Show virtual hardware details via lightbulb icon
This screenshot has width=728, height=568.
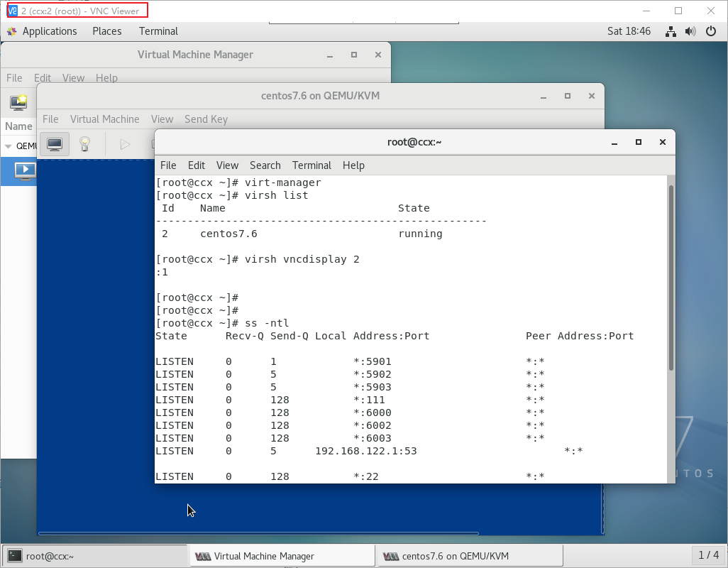pos(84,144)
